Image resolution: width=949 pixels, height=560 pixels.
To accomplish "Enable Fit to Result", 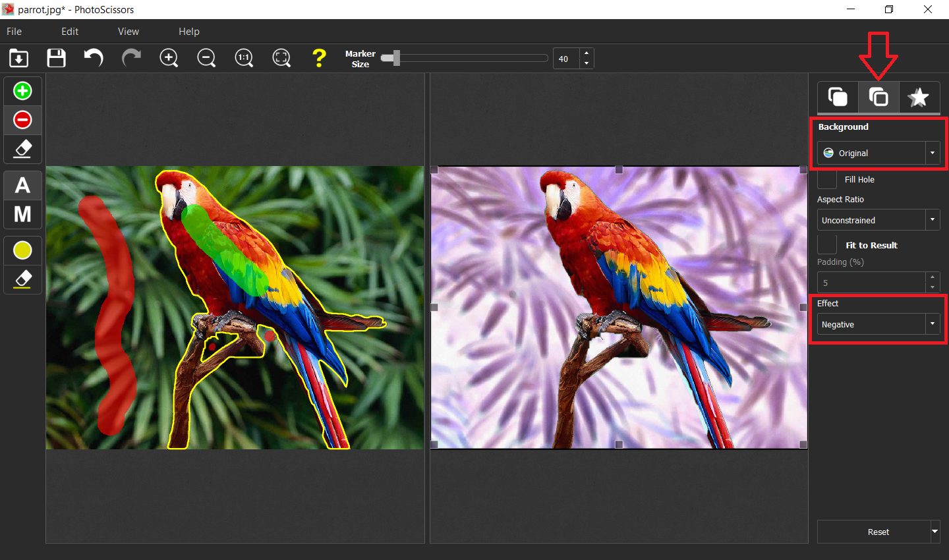I will click(x=826, y=244).
